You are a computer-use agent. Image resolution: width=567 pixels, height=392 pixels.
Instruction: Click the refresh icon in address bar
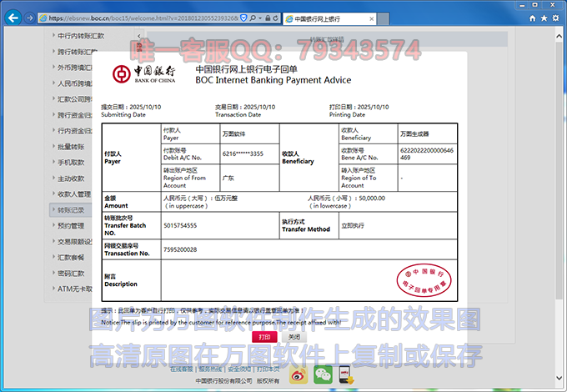tap(276, 18)
